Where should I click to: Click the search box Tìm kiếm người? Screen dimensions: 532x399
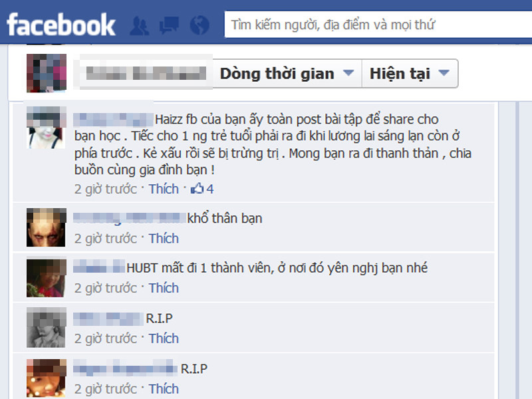point(378,25)
